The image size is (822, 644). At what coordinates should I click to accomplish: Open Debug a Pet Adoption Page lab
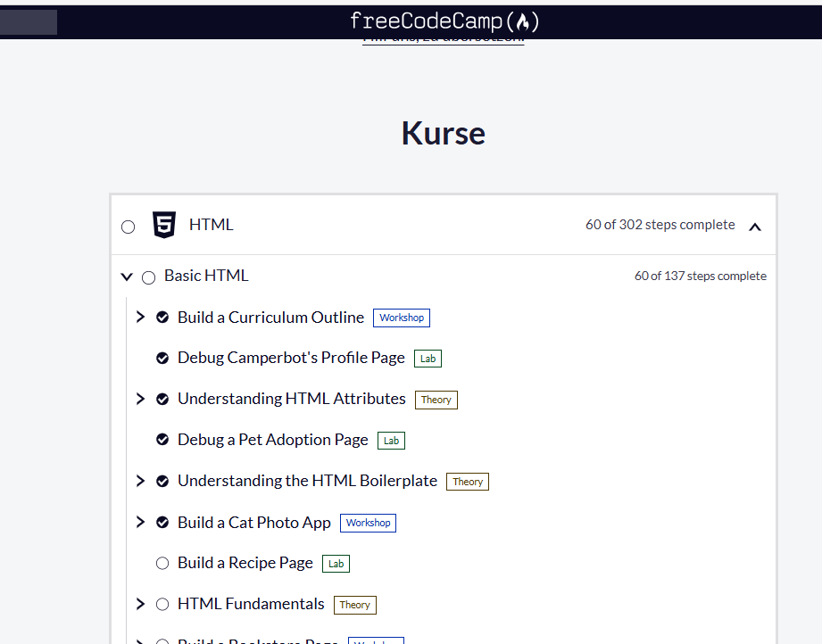click(x=272, y=440)
